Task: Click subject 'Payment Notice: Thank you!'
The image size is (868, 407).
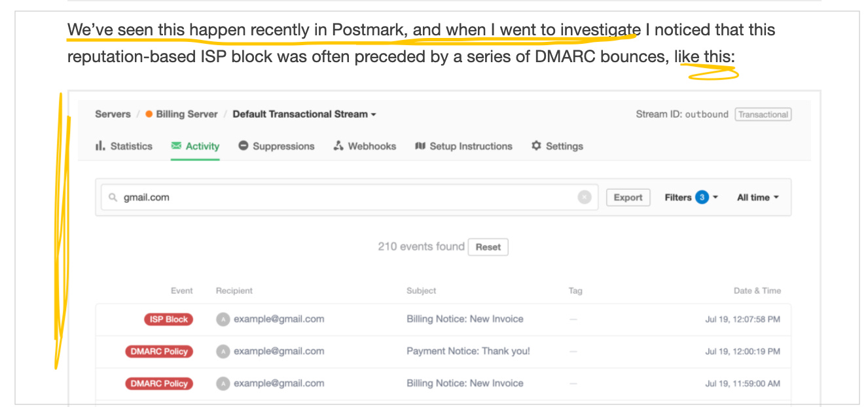Action: pos(468,351)
